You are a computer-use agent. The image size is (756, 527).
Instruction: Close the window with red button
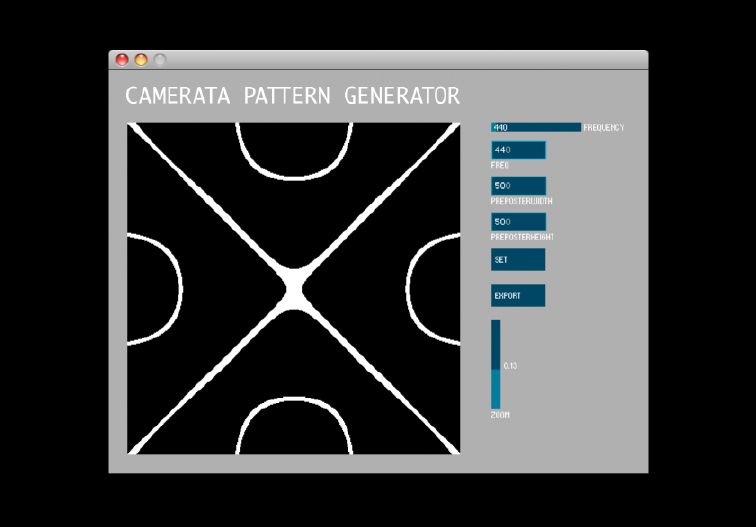(x=122, y=60)
